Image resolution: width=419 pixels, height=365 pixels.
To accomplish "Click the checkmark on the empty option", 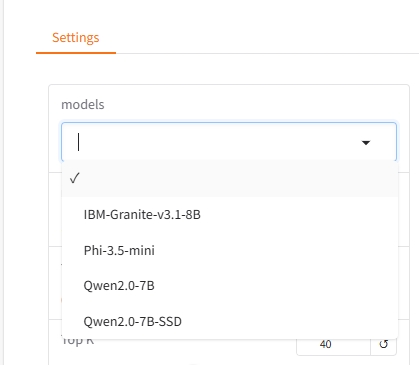I will coord(75,178).
